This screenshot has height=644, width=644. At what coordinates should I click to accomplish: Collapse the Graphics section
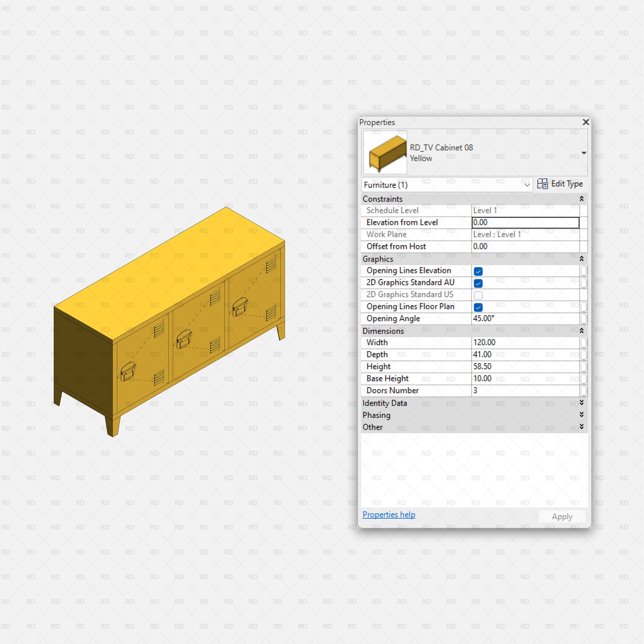click(581, 259)
